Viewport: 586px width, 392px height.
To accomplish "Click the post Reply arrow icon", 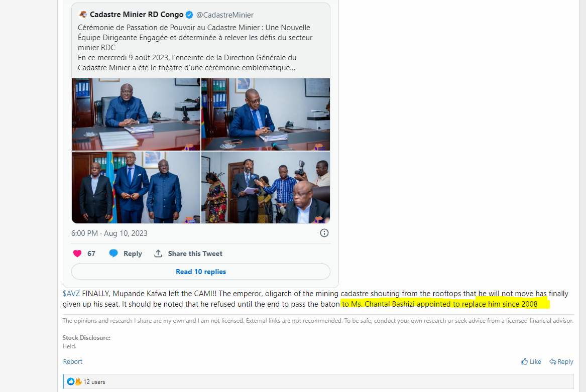I will point(553,361).
